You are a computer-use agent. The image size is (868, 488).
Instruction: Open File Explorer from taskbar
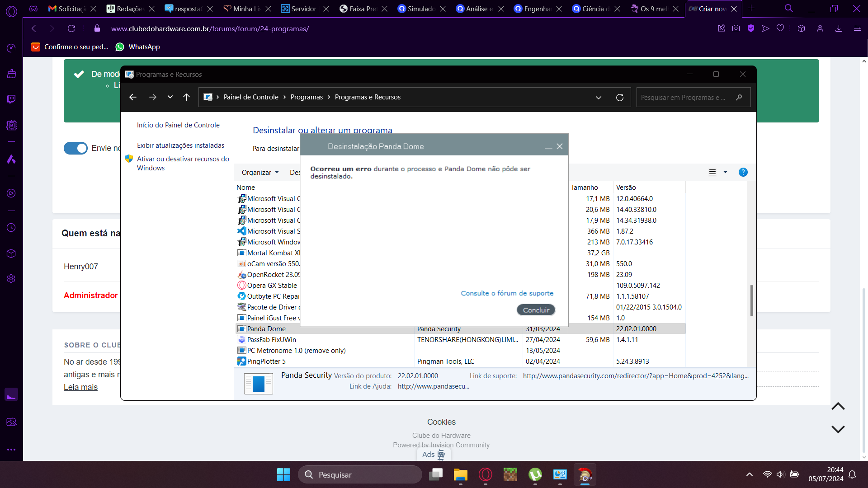click(x=461, y=474)
